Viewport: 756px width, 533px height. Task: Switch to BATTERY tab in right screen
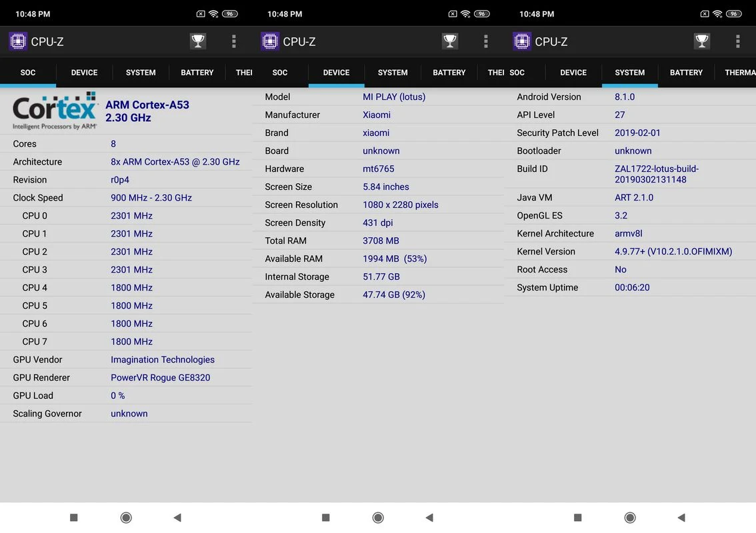pos(686,73)
